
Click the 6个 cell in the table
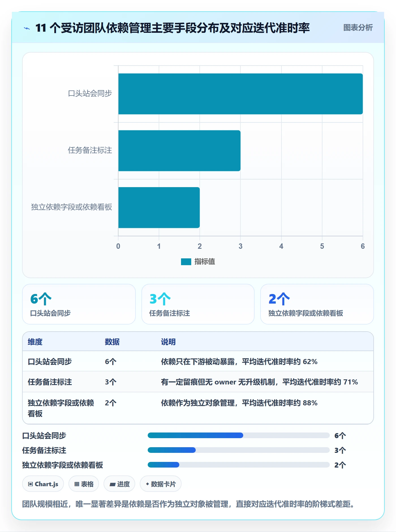click(x=111, y=362)
